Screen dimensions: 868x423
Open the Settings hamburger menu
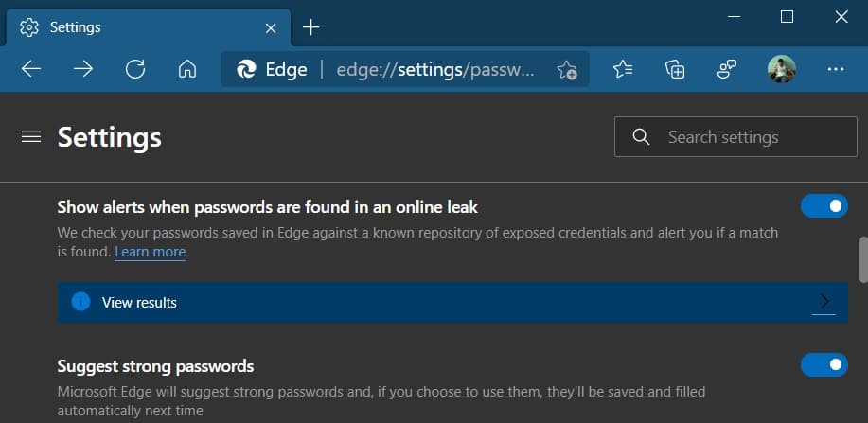(31, 137)
